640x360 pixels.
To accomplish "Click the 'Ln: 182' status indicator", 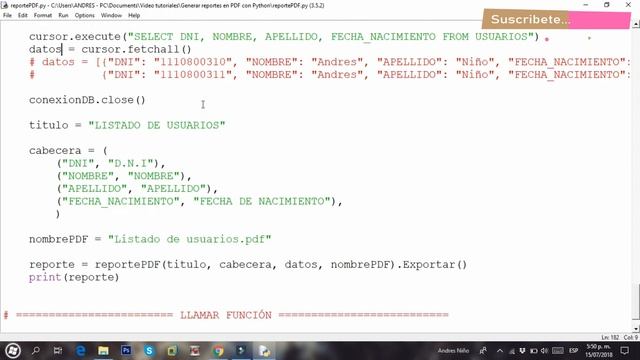I will 610,337.
